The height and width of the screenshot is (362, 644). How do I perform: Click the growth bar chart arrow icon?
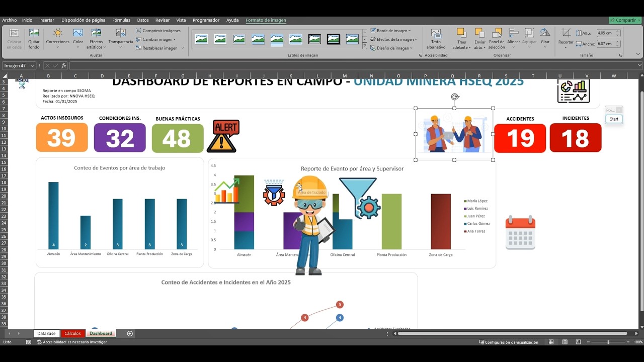227,191
